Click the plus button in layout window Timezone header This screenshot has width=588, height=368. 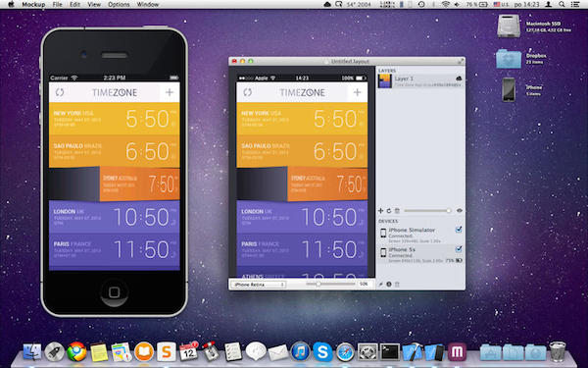click(x=357, y=92)
